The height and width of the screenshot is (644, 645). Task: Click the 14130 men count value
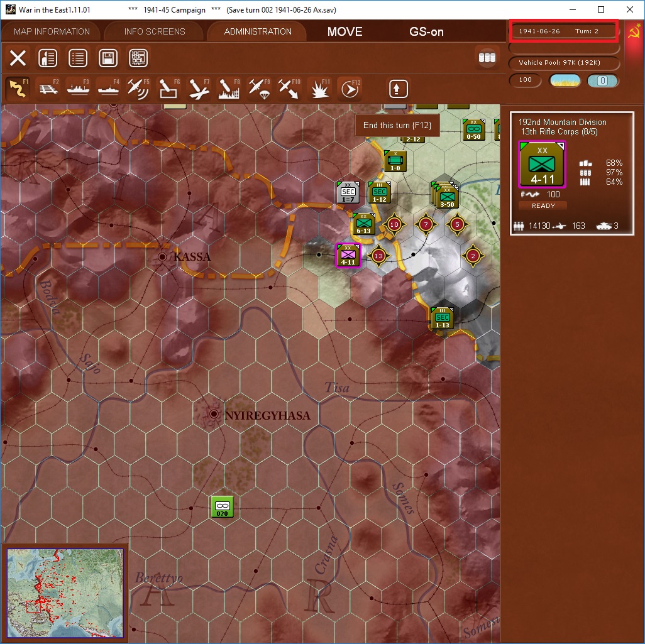pos(539,226)
